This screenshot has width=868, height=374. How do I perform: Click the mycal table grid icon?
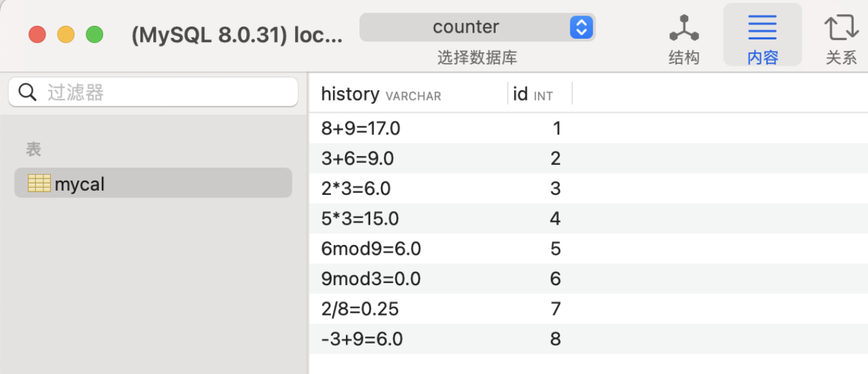point(39,183)
